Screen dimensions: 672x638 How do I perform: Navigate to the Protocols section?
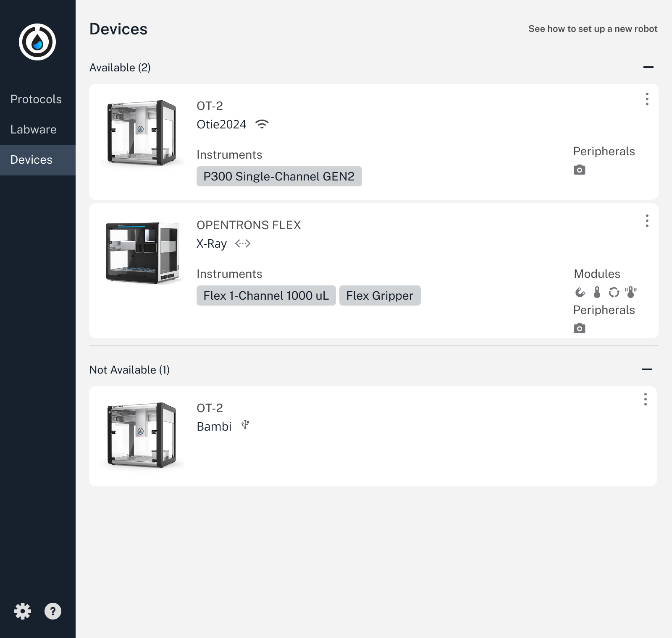coord(36,99)
